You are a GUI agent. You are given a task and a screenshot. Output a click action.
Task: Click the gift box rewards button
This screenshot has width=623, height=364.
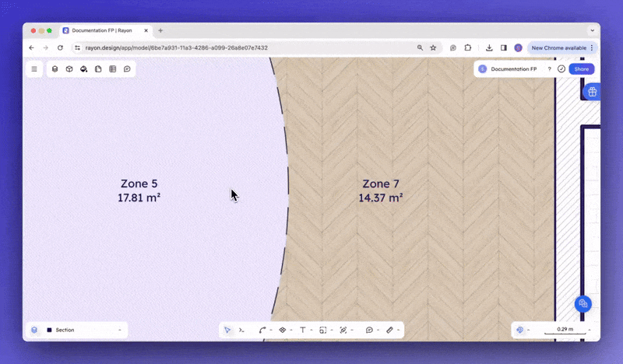pos(592,92)
